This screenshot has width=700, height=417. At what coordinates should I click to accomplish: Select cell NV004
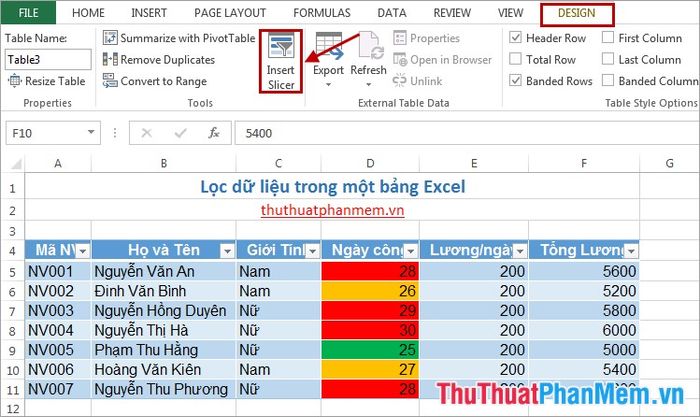[58, 330]
